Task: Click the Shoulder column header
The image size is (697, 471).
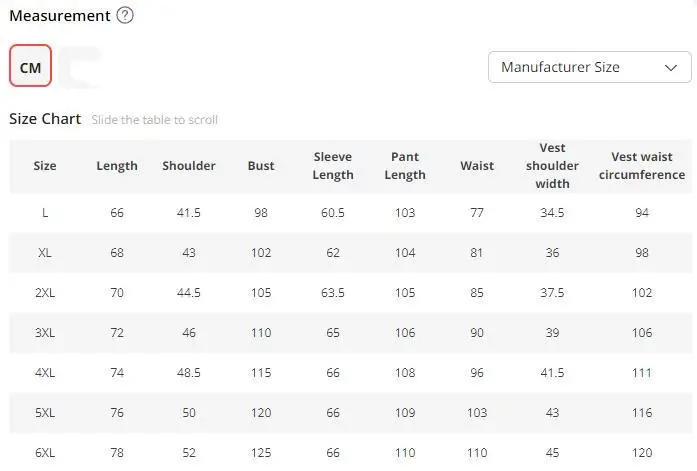Action: [189, 166]
